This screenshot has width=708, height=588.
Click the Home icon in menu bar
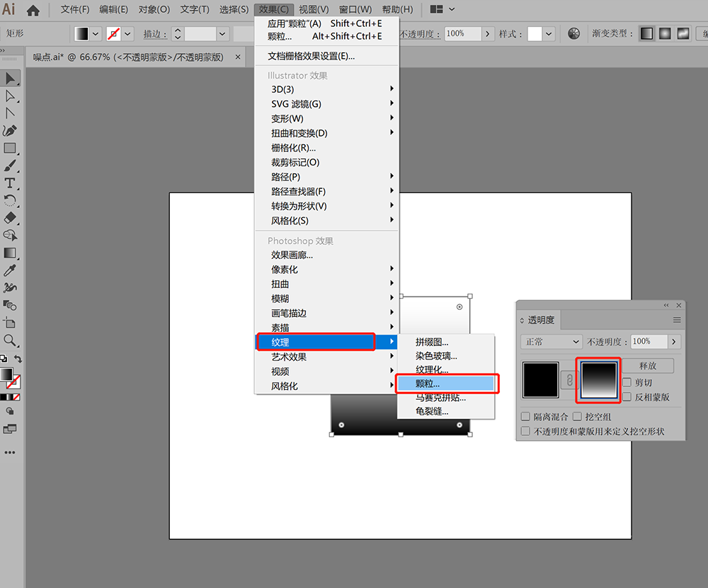33,10
